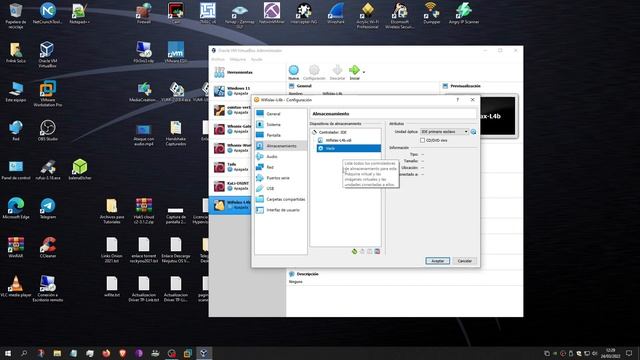Viewport: 640px width, 360px height.
Task: Click the clock in the system tray
Action: (611, 353)
